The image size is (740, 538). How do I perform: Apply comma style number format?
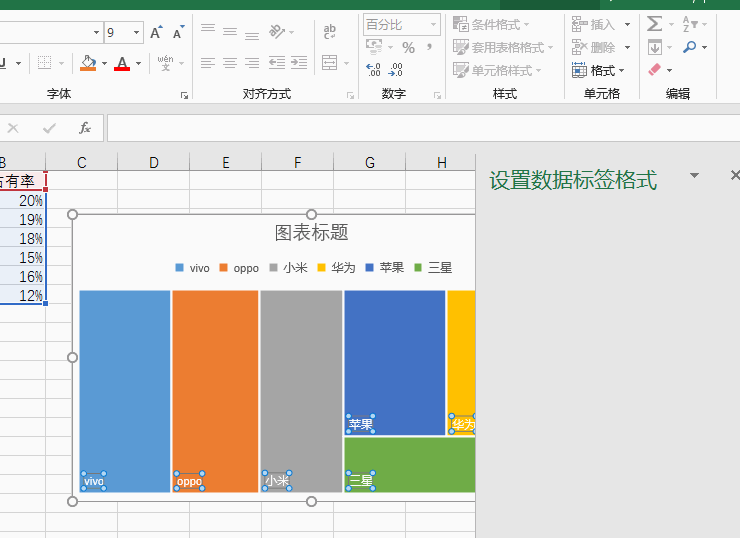click(x=429, y=46)
